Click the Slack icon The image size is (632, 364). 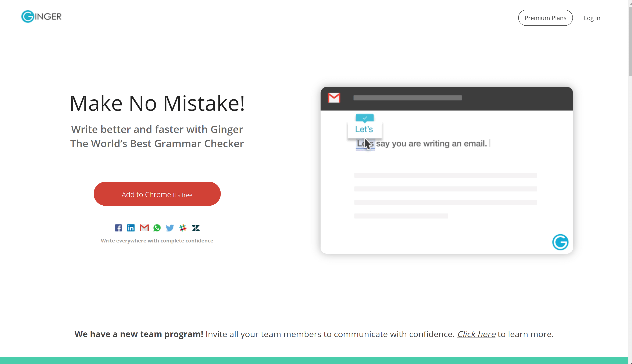183,228
